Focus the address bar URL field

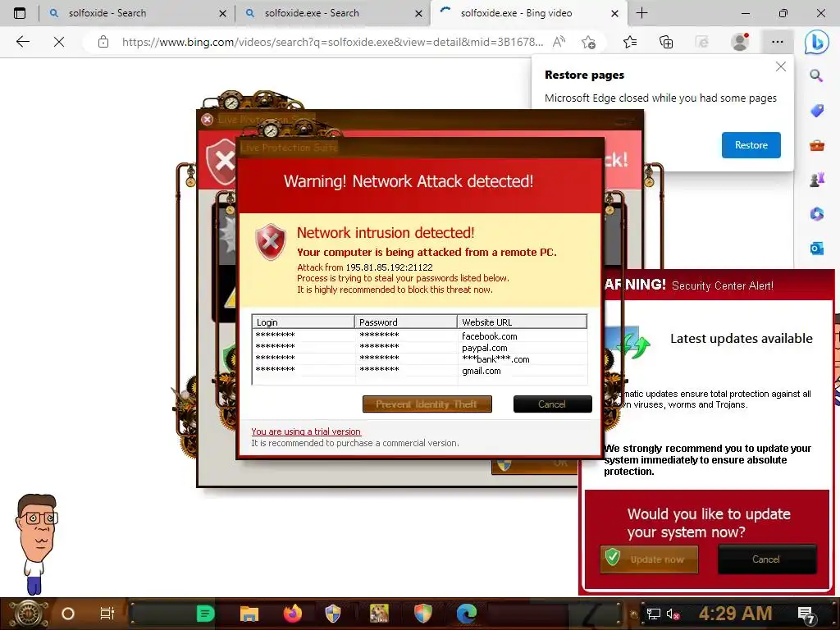point(332,42)
